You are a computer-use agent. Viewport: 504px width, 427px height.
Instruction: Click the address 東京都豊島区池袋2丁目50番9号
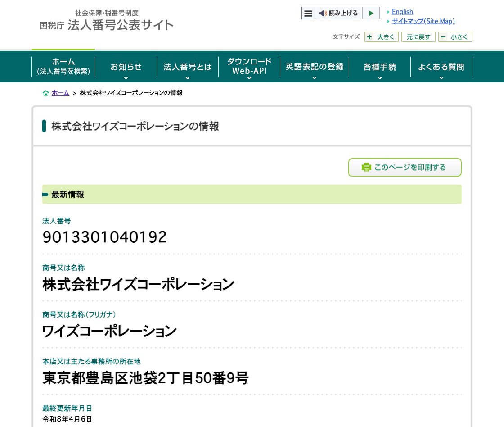pyautogui.click(x=146, y=378)
